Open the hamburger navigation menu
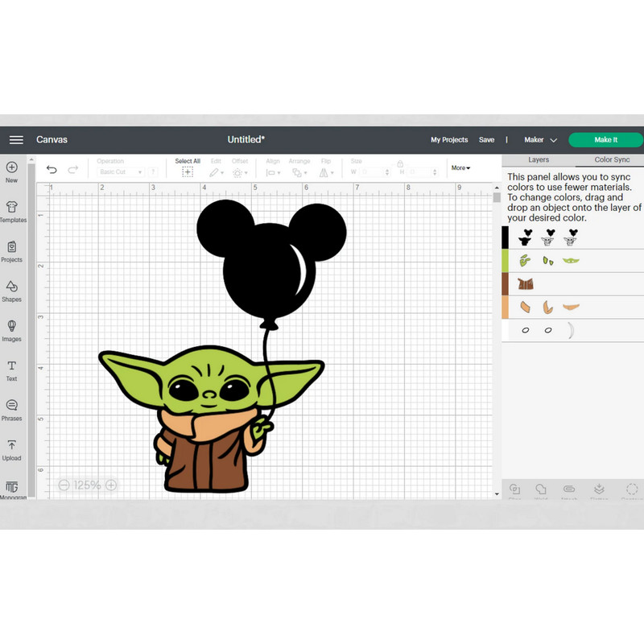Screen dimensions: 644x644 pyautogui.click(x=15, y=139)
